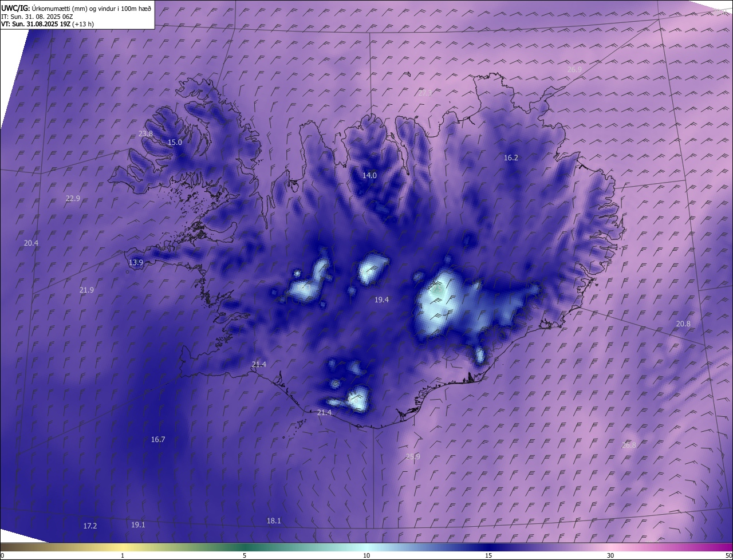Viewport: 733px width, 560px height.
Task: Click the 26.8 value label
Action: pos(629,445)
